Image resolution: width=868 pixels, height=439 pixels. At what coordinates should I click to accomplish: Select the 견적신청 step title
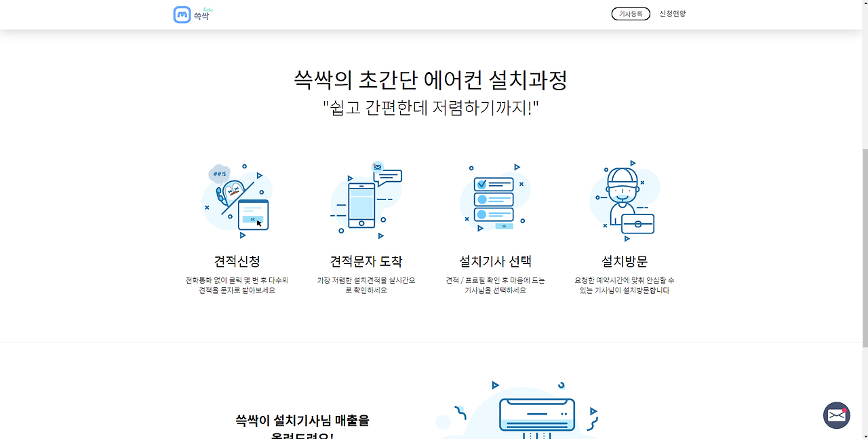tap(237, 261)
